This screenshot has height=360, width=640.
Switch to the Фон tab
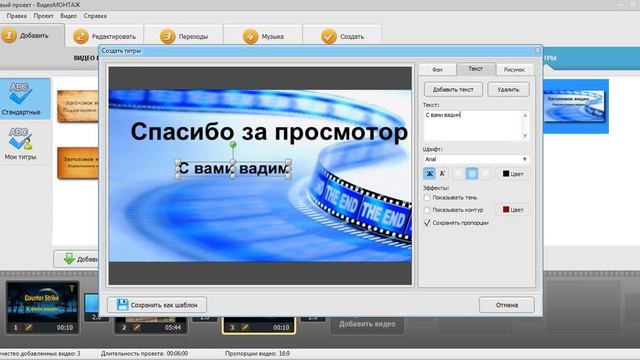[x=437, y=69]
